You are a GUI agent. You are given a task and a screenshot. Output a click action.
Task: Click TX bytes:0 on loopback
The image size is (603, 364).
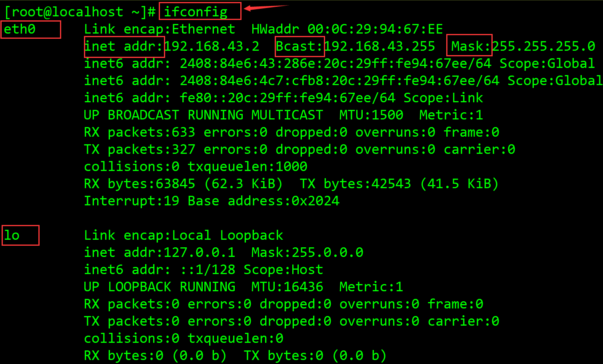[284, 356]
